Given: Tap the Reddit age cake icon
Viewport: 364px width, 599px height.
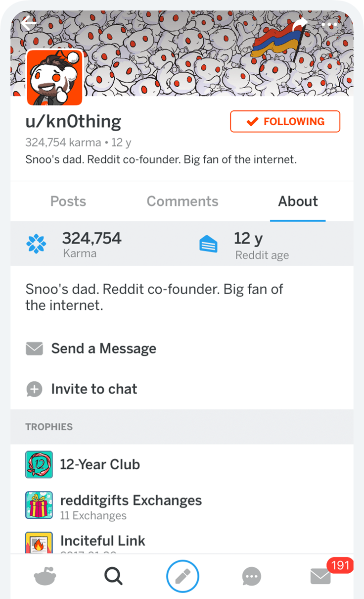Looking at the screenshot, I should click(208, 244).
